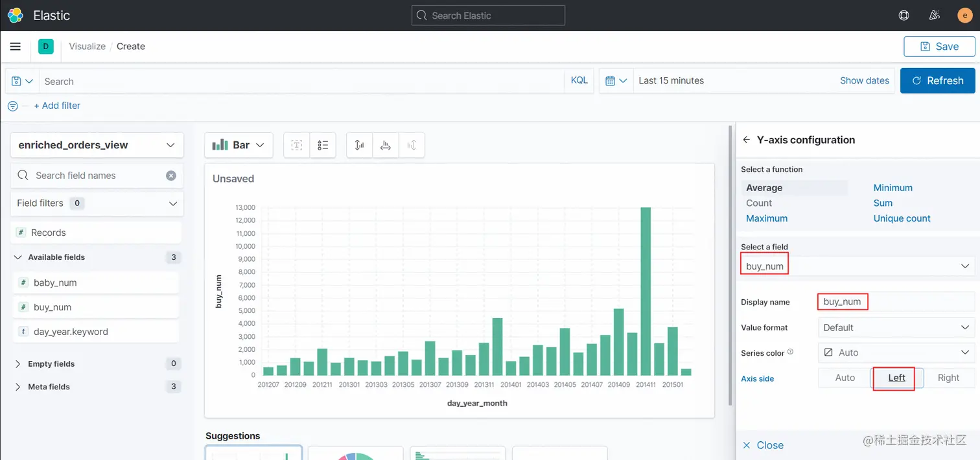Set axis side to Right
The image size is (980, 460).
[948, 378]
